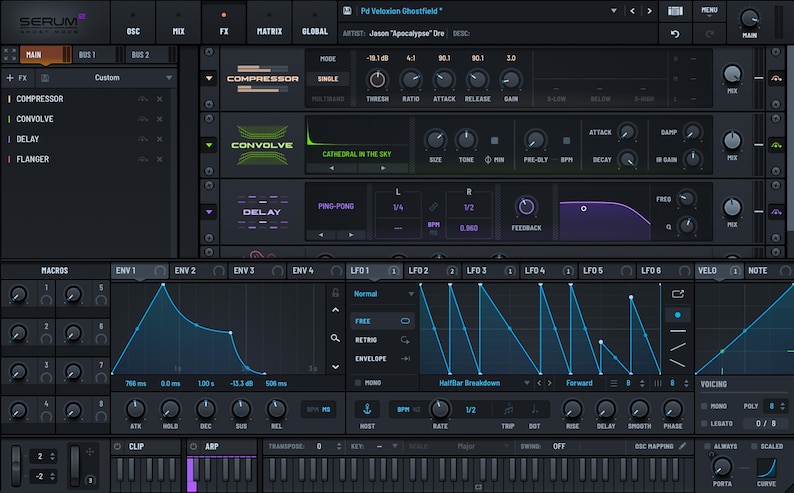Select the ENV 2 tab
The image size is (794, 493).
tap(198, 271)
